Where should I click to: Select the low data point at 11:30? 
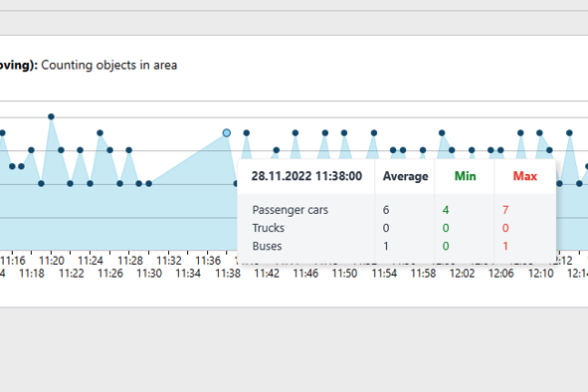click(x=149, y=183)
